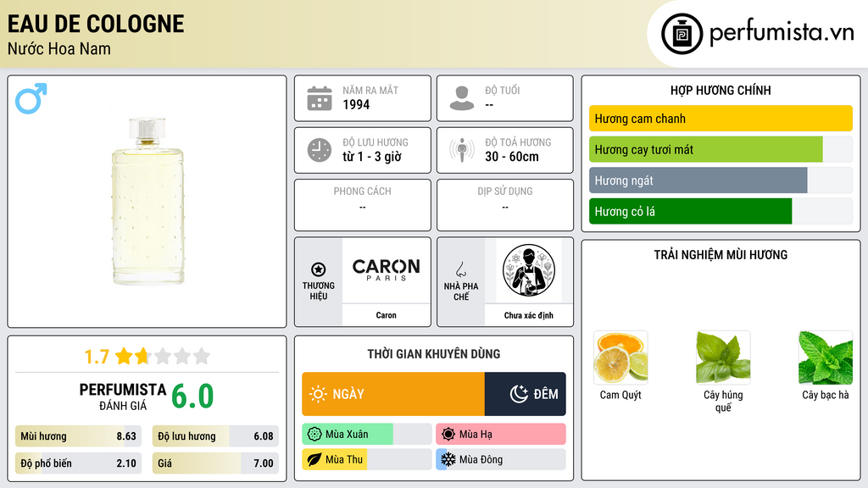The image size is (868, 488).
Task: Click the Dịp sử dụng card
Action: pos(505,205)
